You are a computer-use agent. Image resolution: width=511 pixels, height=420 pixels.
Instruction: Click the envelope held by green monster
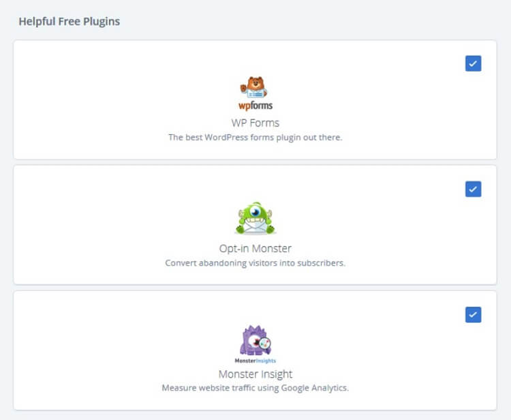click(255, 226)
